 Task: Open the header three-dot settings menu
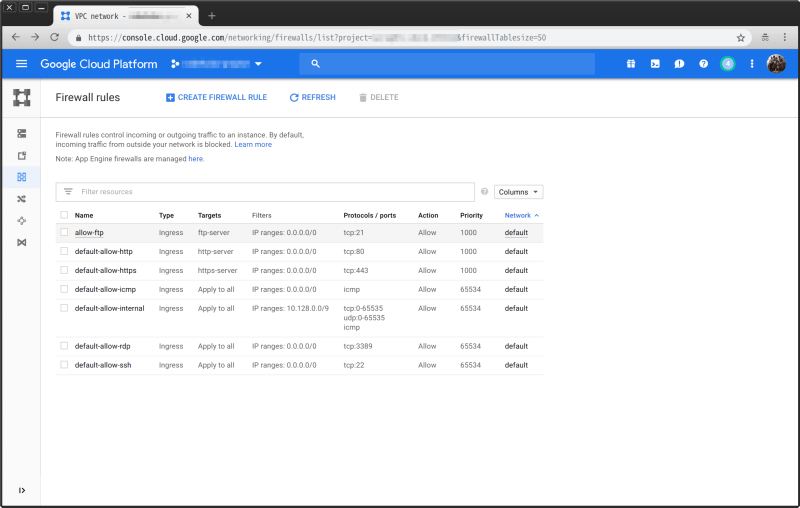(752, 64)
